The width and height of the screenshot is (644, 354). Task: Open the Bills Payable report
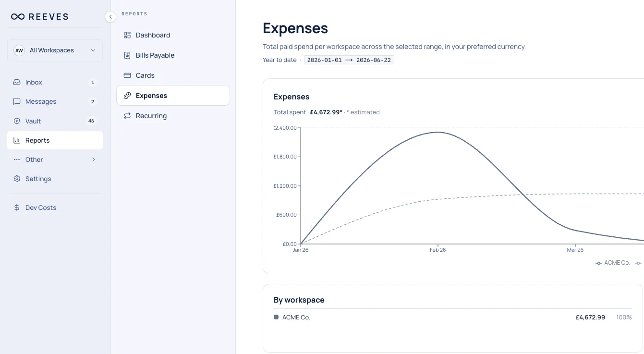click(173, 55)
